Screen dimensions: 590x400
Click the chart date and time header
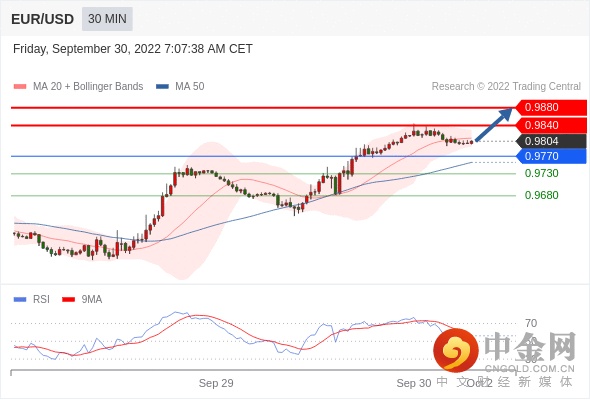(x=133, y=49)
